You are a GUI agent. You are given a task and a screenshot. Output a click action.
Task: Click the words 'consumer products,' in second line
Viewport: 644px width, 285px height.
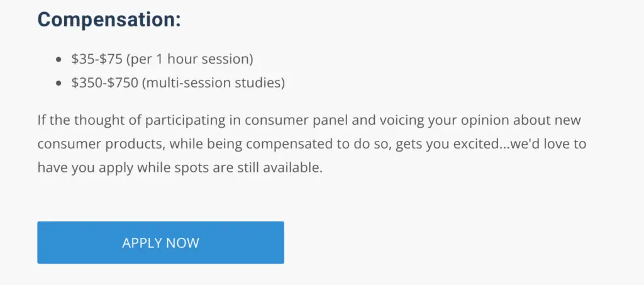[x=101, y=145]
